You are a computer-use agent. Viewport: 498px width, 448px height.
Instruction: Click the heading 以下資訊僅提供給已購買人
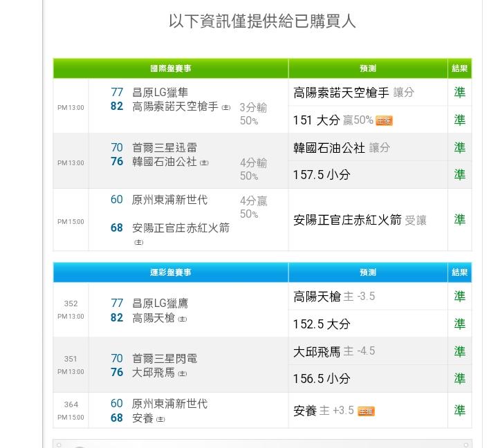[262, 21]
